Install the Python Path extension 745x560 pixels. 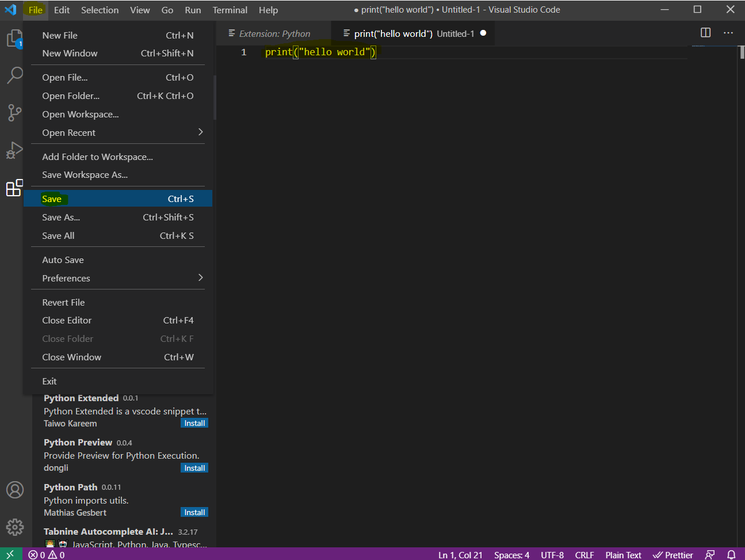194,512
